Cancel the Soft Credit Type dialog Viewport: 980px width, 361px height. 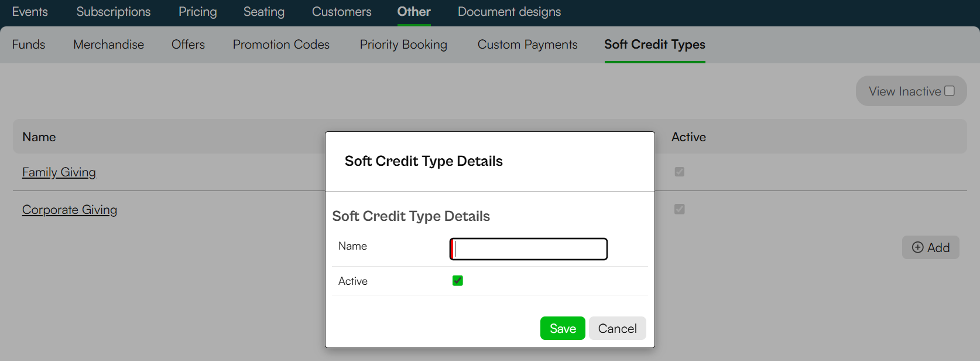point(618,328)
